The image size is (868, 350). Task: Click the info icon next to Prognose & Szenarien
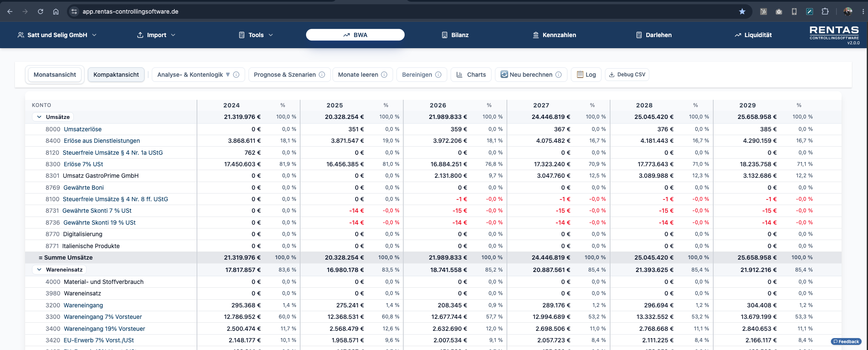tap(322, 75)
